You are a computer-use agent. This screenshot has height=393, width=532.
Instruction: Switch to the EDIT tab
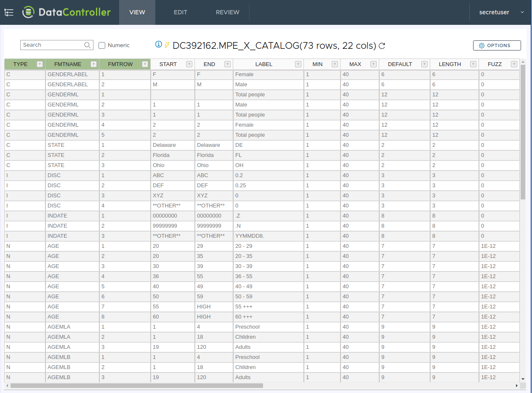click(x=180, y=12)
